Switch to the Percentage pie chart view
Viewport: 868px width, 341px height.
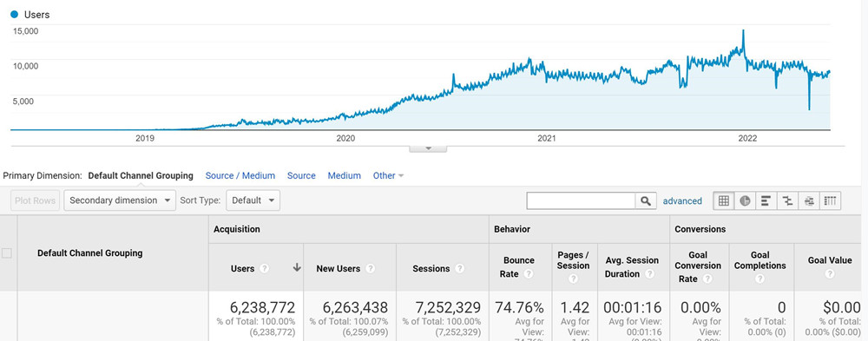tap(745, 201)
